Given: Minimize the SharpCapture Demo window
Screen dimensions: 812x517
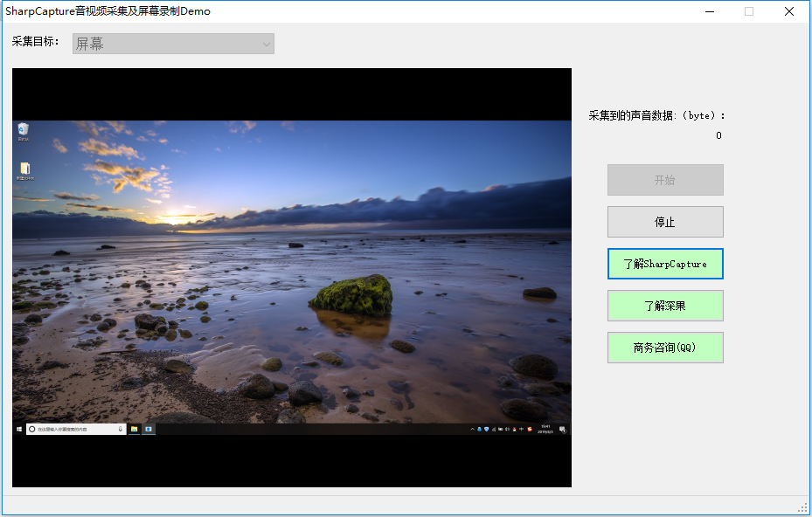Looking at the screenshot, I should click(x=710, y=11).
